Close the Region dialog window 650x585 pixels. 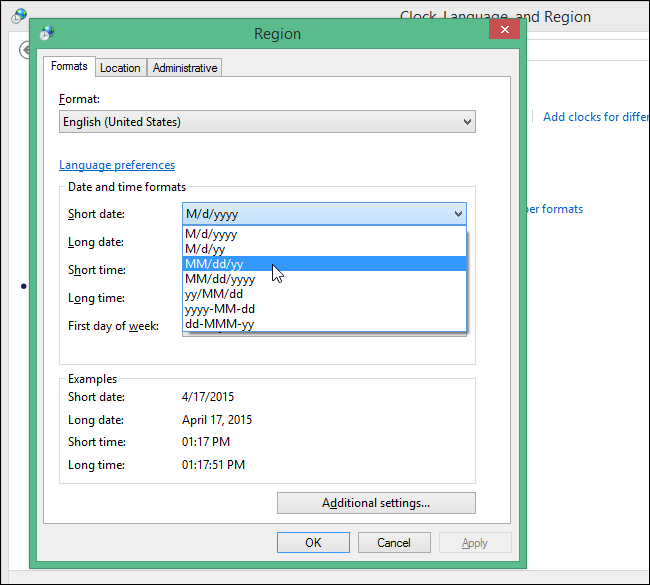click(503, 31)
